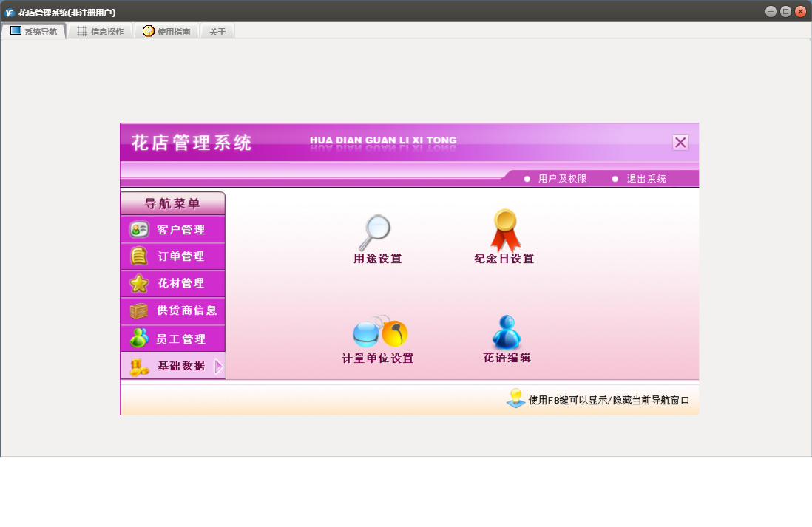Click the 用途设置 label
The image size is (812, 527).
tap(377, 258)
